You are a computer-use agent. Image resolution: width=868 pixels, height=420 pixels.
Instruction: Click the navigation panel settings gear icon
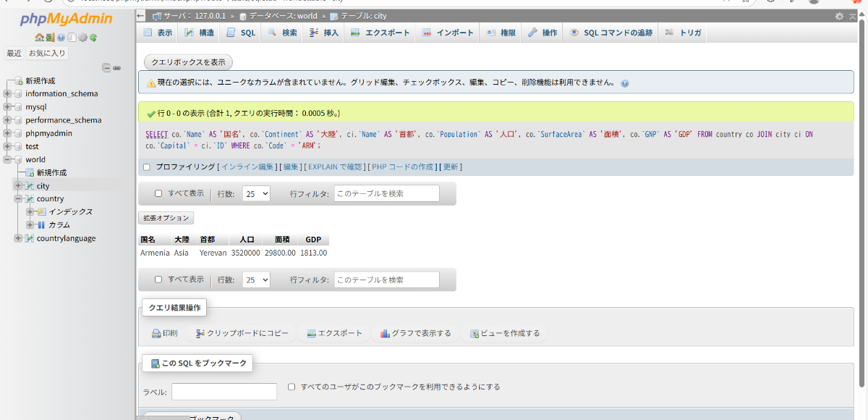(82, 38)
